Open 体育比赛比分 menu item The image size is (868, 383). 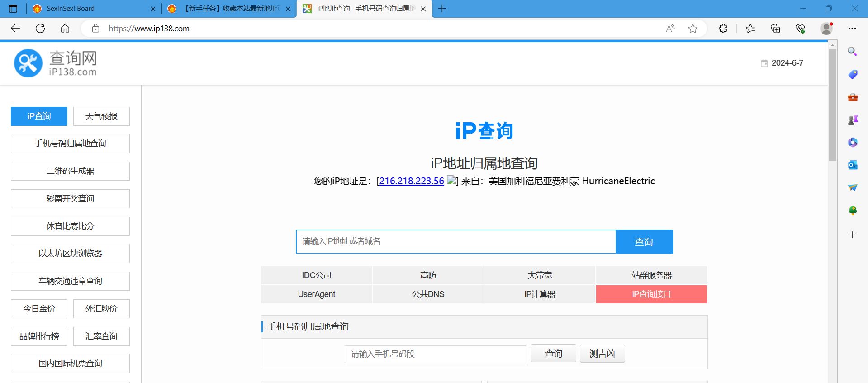(70, 226)
